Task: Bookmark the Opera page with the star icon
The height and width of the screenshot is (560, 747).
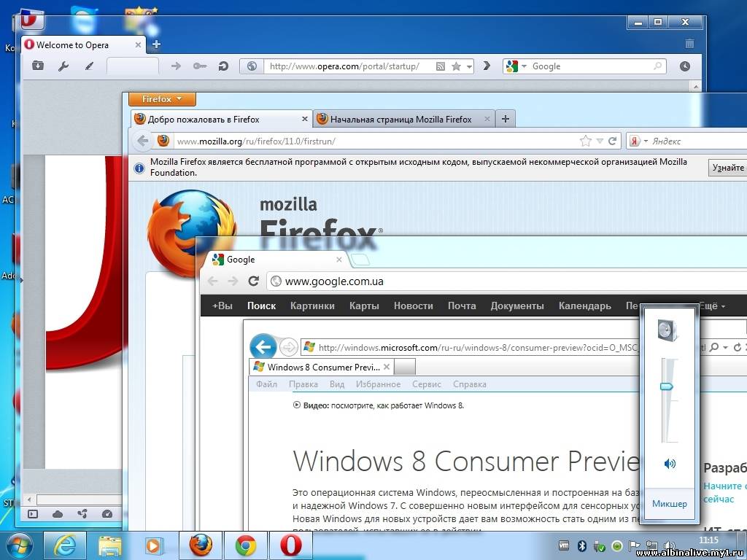Action: click(x=456, y=66)
